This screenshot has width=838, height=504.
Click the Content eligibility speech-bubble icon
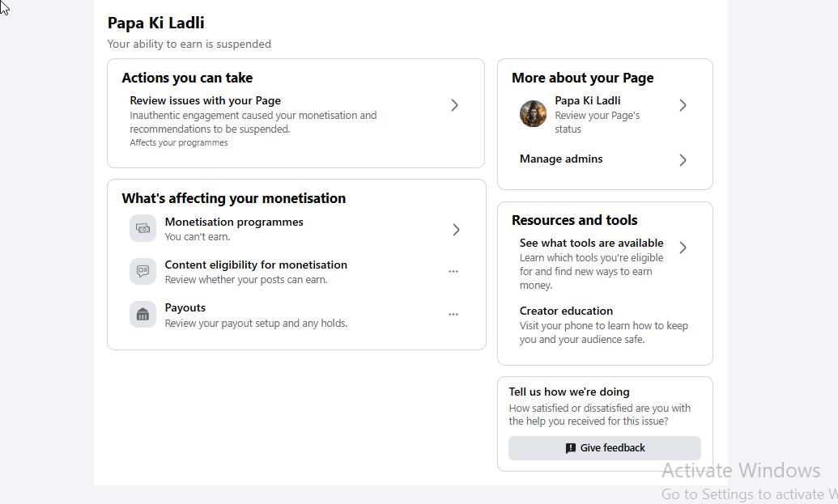coord(143,271)
